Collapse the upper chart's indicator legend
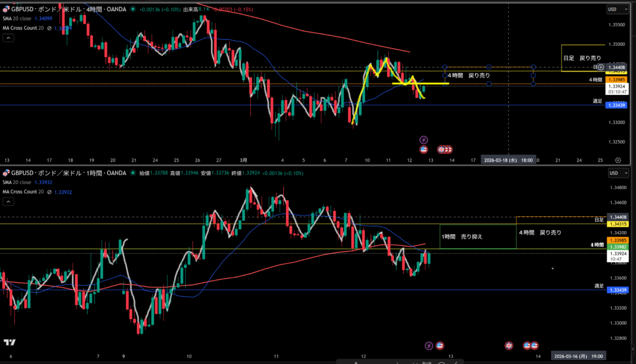This screenshot has height=364, width=636. (8, 38)
